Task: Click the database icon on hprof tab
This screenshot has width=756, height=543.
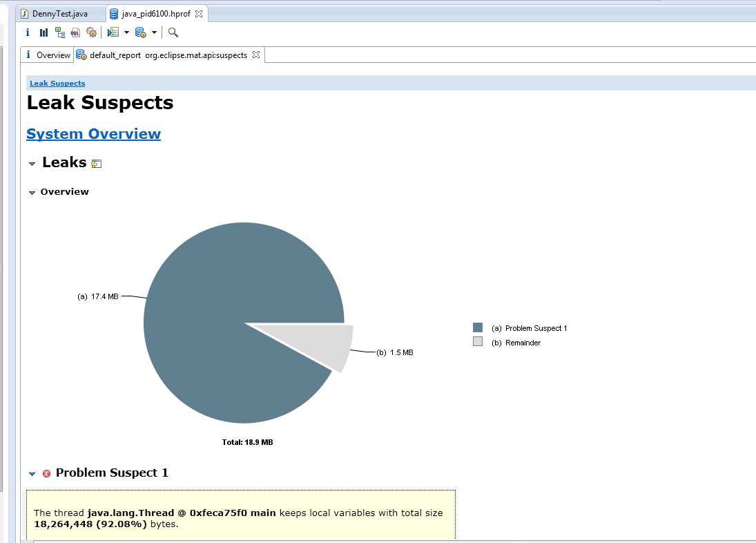Action: [x=114, y=14]
